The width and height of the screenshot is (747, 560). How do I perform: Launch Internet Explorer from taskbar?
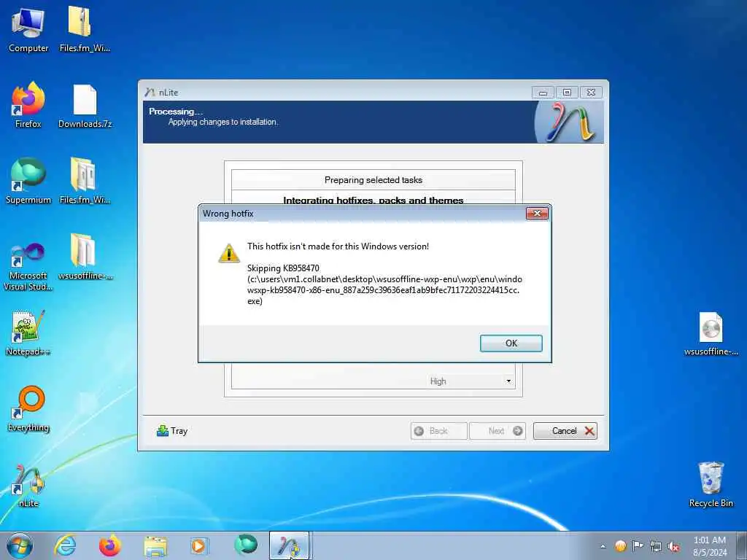click(x=65, y=545)
